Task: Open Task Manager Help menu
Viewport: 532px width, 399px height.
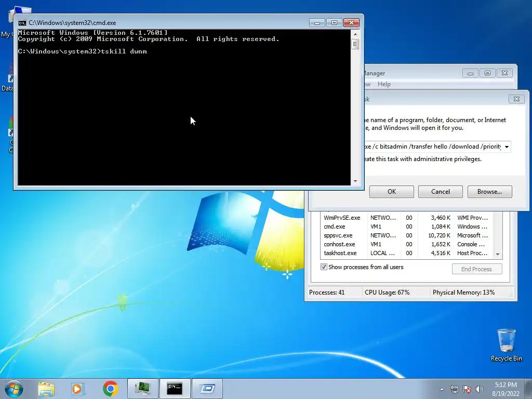Action: (384, 84)
